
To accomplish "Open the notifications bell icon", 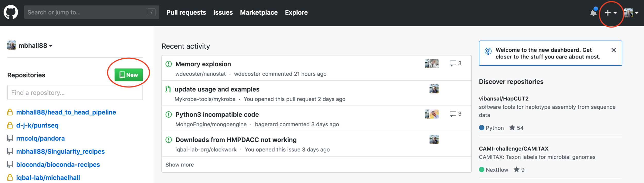I will click(x=593, y=12).
